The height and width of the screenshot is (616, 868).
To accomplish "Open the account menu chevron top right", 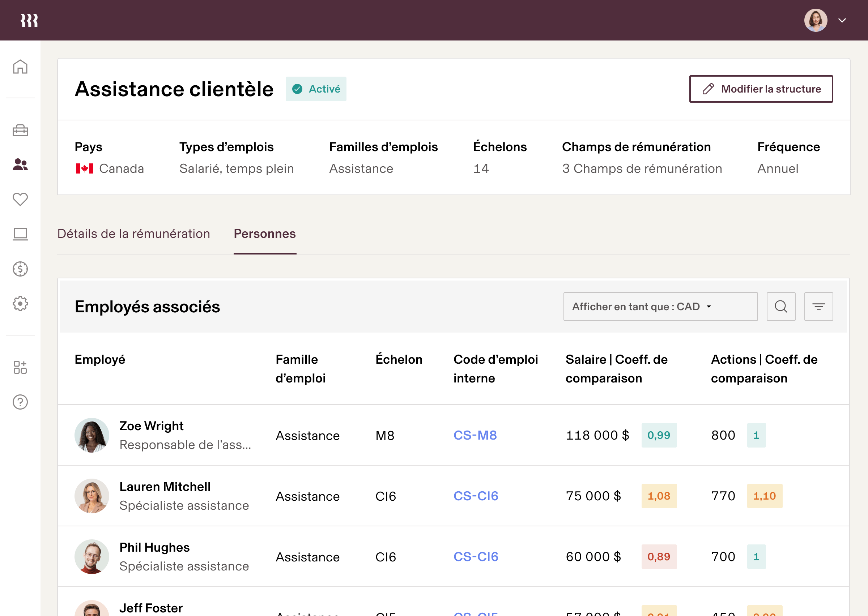I will click(842, 21).
